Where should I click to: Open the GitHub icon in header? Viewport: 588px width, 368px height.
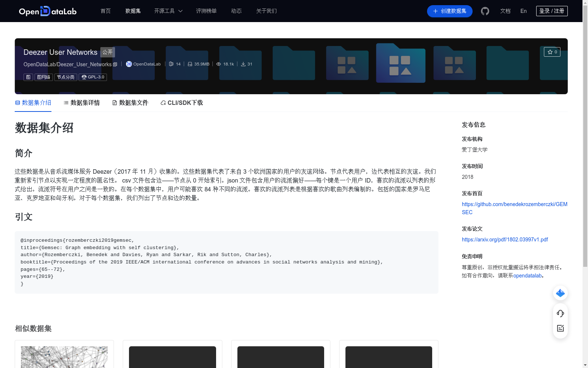click(485, 11)
